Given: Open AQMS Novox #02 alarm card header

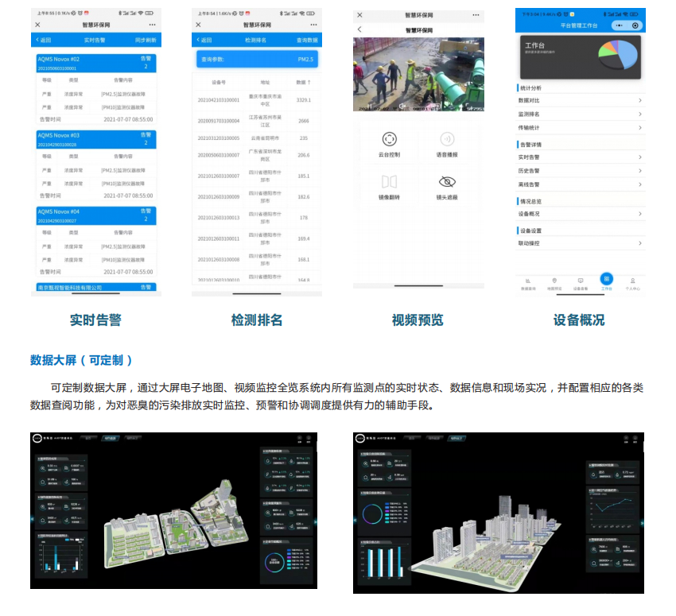Looking at the screenshot, I should [96, 63].
